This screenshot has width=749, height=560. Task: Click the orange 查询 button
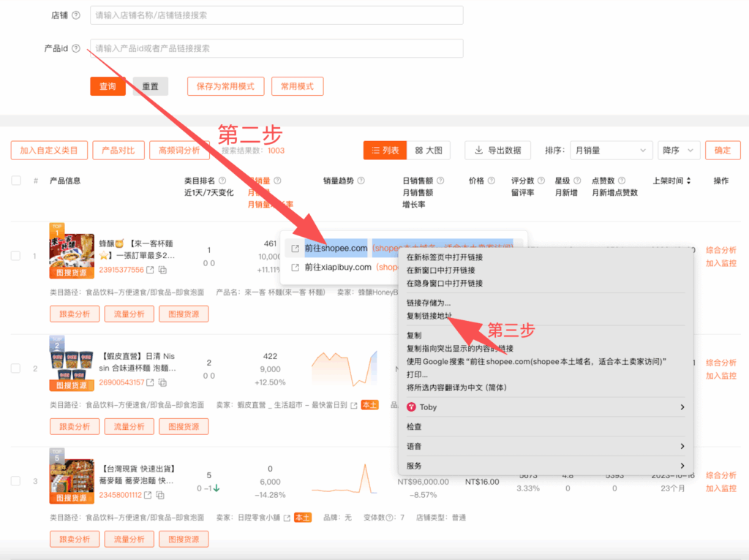[x=108, y=86]
